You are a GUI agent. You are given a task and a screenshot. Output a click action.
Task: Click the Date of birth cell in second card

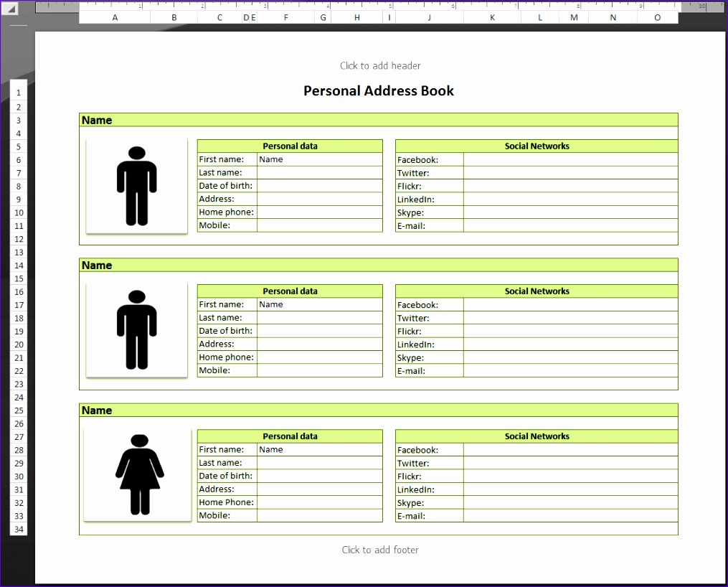tap(319, 331)
